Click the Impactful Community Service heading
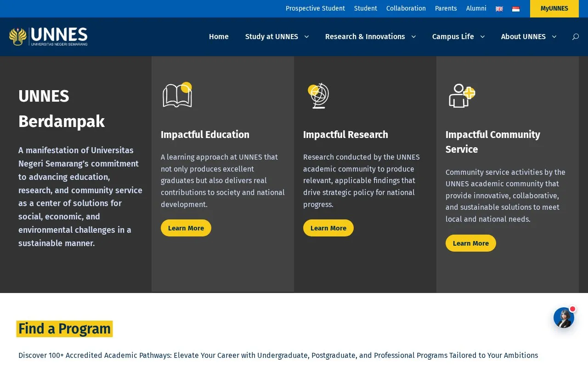The image size is (588, 368). click(493, 142)
